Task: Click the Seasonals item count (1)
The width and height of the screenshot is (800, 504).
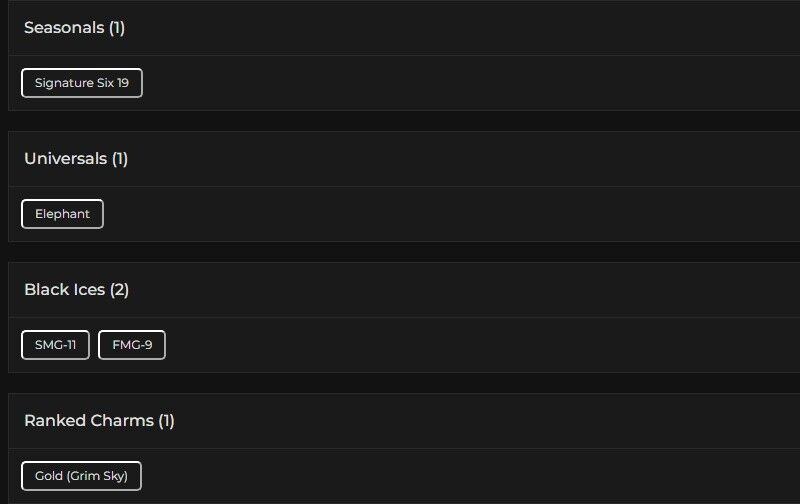Action: [117, 28]
